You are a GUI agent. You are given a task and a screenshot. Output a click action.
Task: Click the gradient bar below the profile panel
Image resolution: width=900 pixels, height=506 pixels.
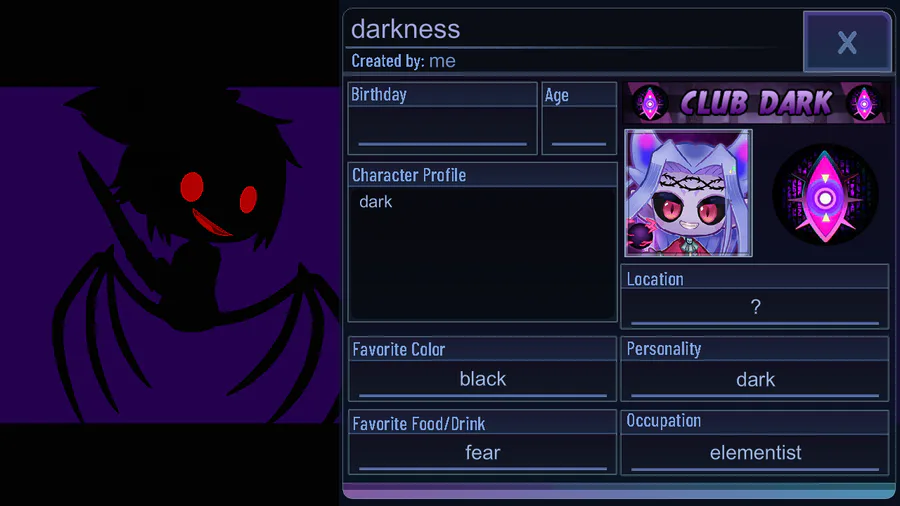(618, 491)
